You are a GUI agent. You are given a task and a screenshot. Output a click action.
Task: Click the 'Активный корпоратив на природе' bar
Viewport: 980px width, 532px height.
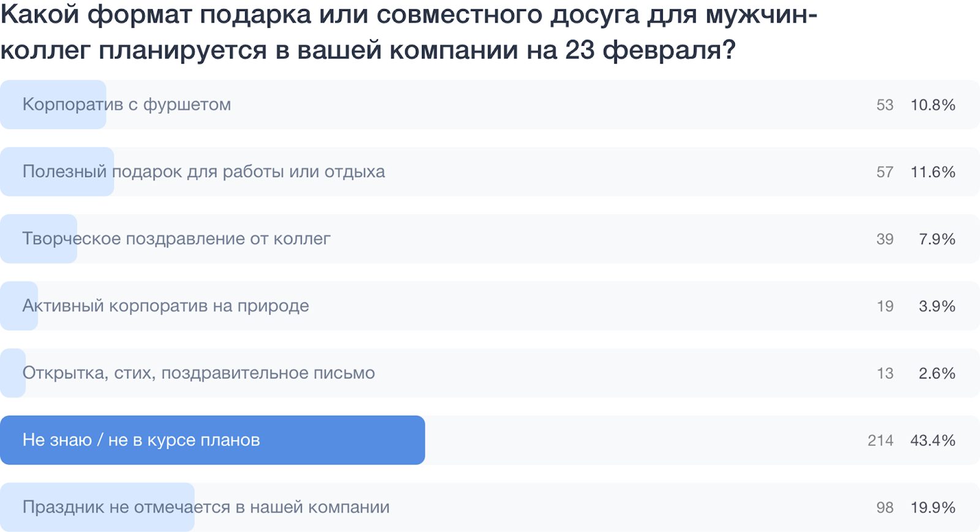tap(245, 305)
